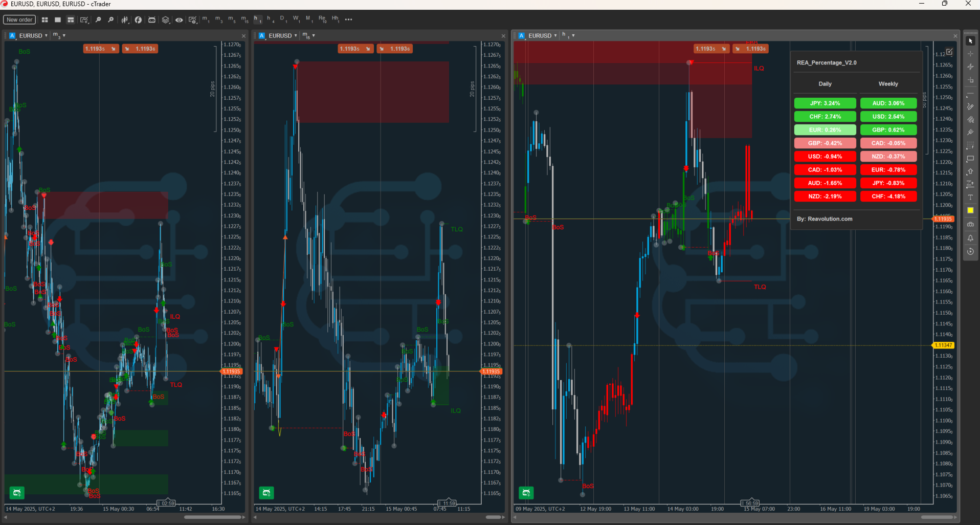Select m1 timeframe in toolbar
Viewport: 980px width, 525px height.
click(206, 19)
